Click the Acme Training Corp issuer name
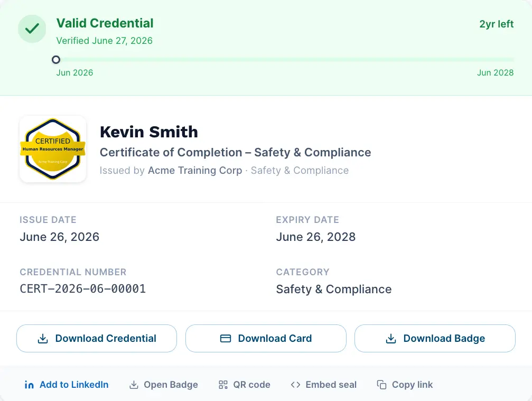 [x=195, y=170]
